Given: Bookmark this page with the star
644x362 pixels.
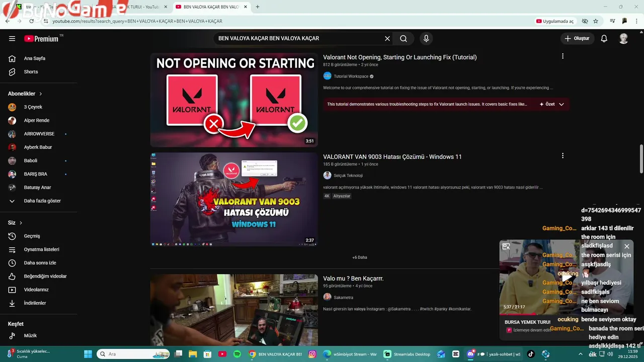Looking at the screenshot, I should (596, 21).
